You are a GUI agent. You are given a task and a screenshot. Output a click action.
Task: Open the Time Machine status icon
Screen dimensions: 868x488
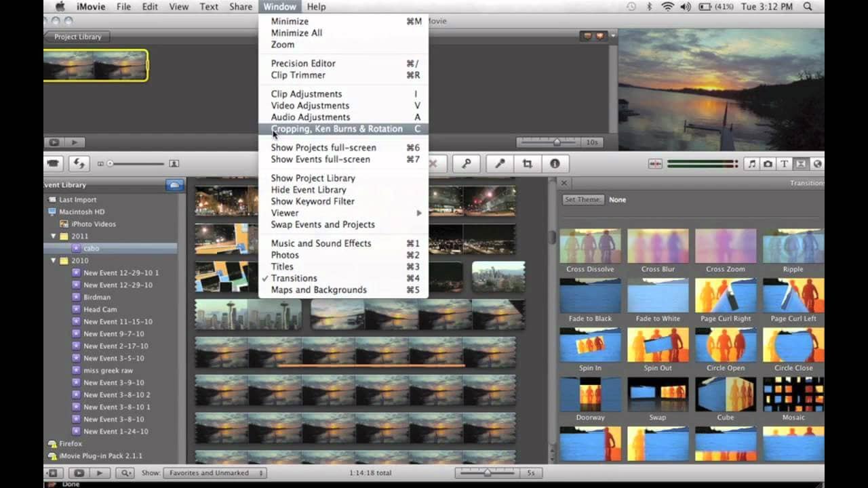coord(631,7)
